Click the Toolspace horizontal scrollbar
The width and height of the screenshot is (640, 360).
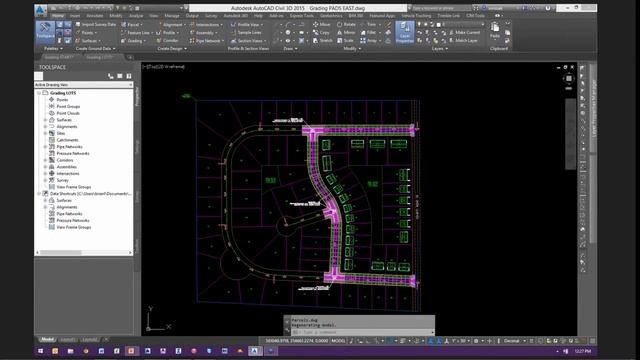pyautogui.click(x=84, y=253)
